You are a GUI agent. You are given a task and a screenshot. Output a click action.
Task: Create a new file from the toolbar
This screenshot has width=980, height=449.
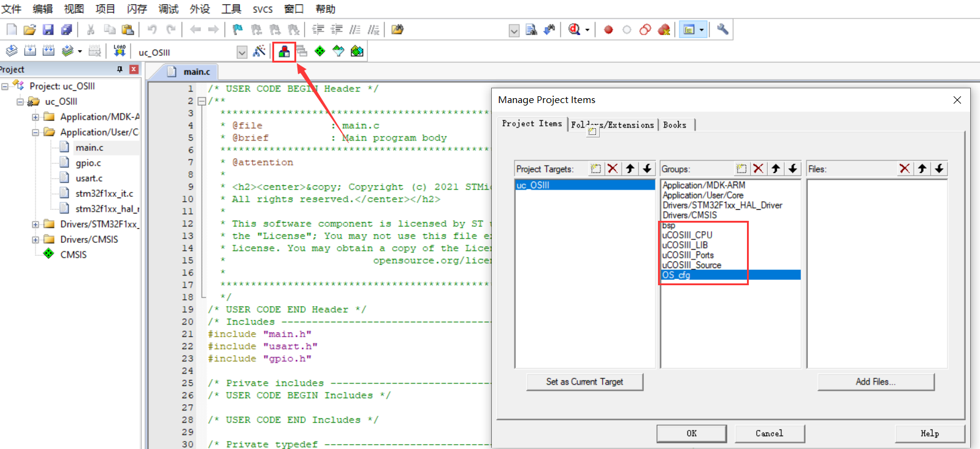[x=12, y=29]
